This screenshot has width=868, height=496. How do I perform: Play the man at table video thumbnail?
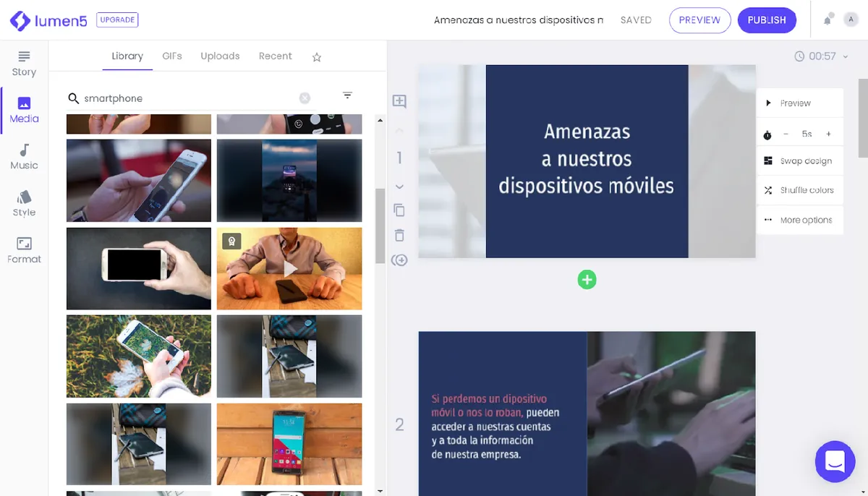click(x=289, y=269)
